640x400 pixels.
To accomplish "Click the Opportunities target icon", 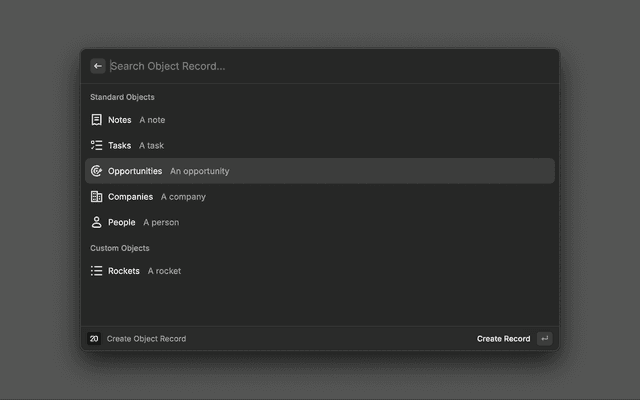I will [97, 171].
